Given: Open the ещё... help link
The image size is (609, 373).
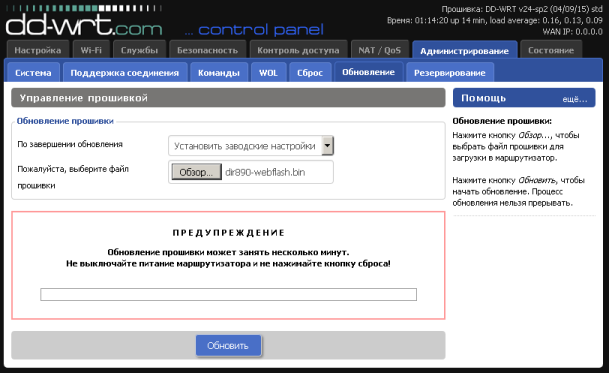Looking at the screenshot, I should pyautogui.click(x=575, y=99).
